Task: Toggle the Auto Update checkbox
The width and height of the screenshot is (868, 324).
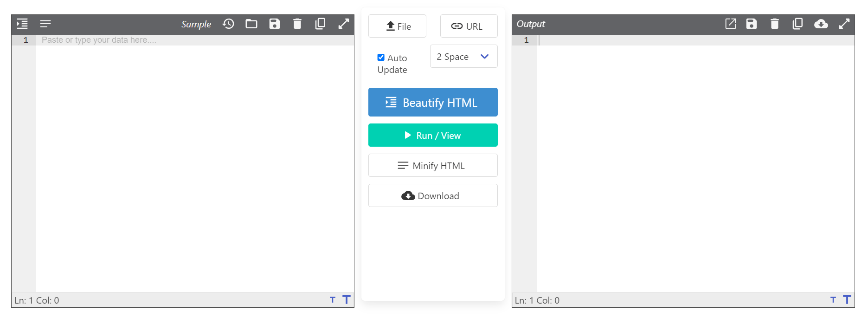Action: click(381, 58)
